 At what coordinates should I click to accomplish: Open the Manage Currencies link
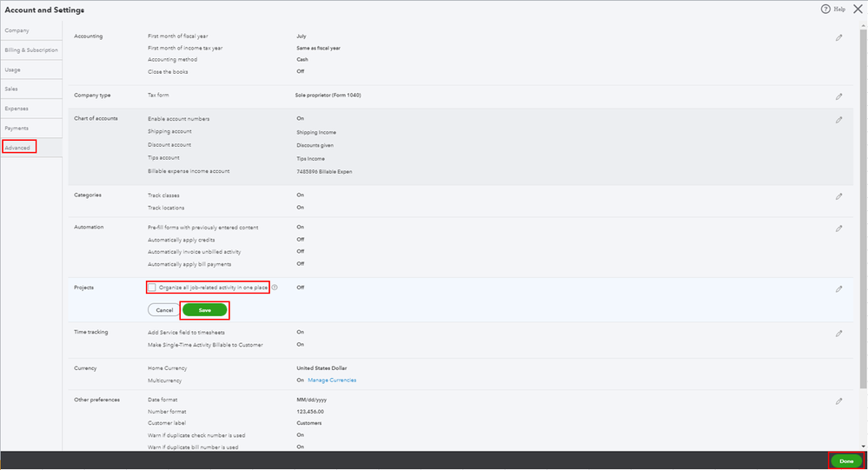pyautogui.click(x=332, y=381)
